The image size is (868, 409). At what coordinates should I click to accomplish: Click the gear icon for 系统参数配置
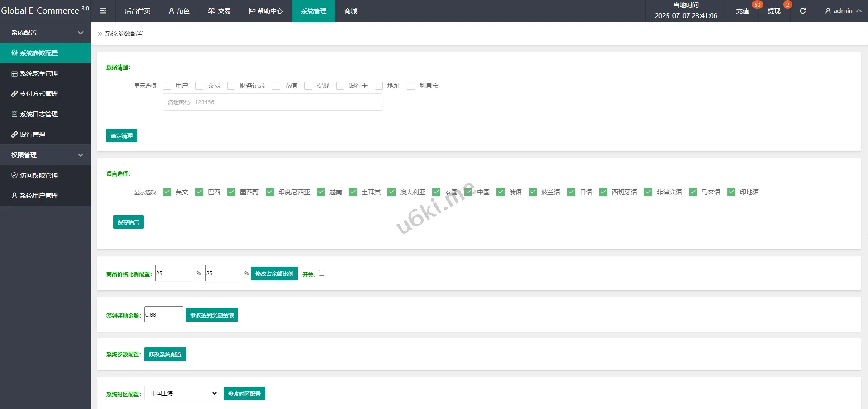14,53
